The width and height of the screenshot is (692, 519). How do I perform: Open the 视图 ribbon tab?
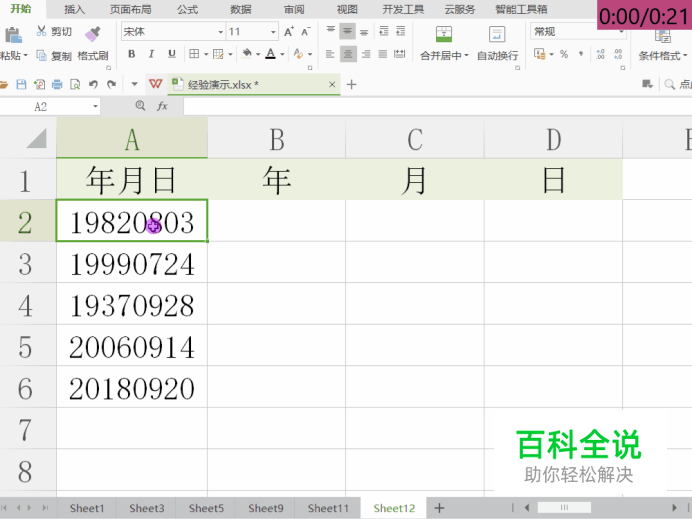(347, 9)
